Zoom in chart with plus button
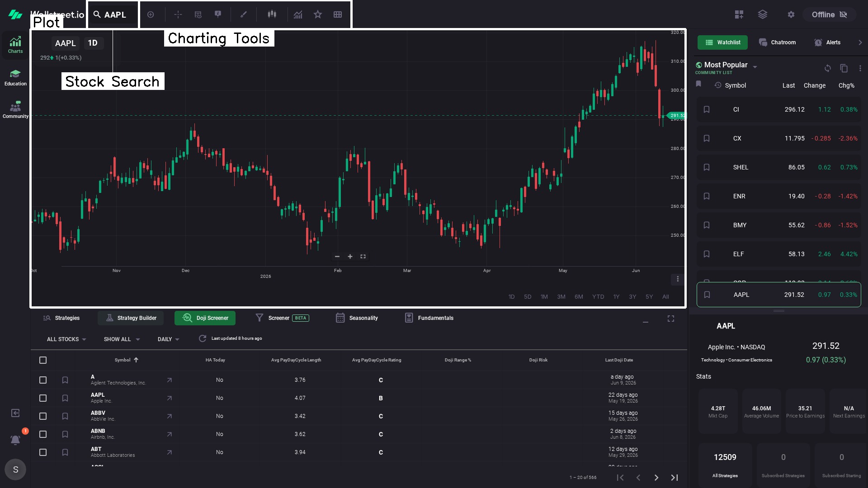The width and height of the screenshot is (868, 488). click(350, 257)
